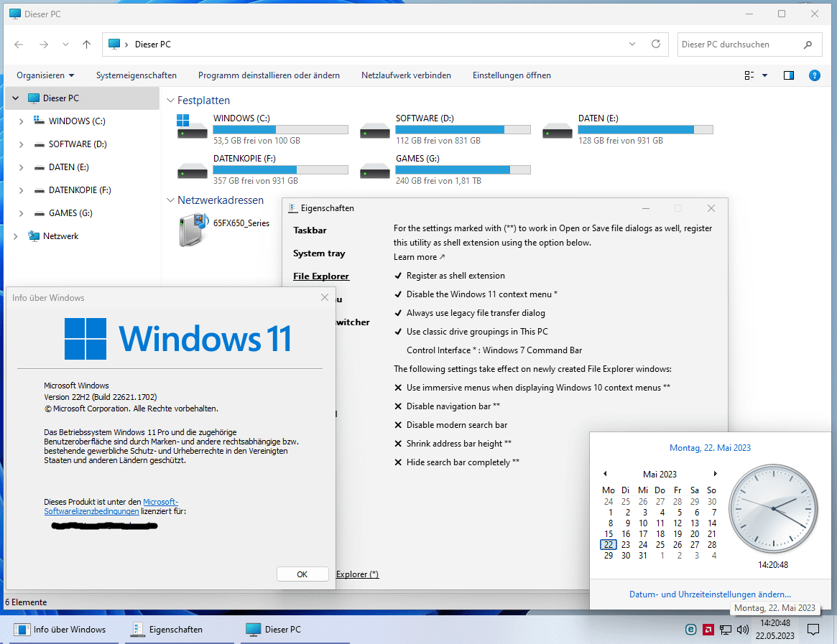Toggle Disable the Windows 11 context menu

(x=476, y=294)
